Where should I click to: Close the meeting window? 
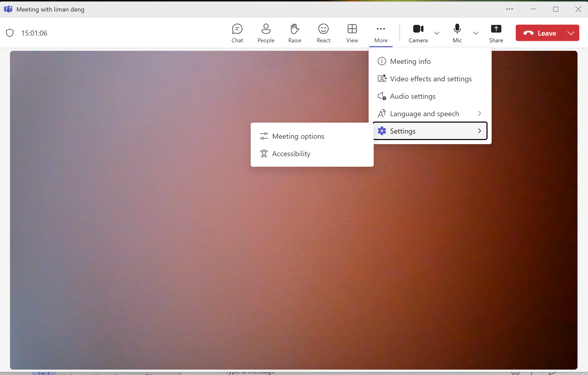pos(578,9)
